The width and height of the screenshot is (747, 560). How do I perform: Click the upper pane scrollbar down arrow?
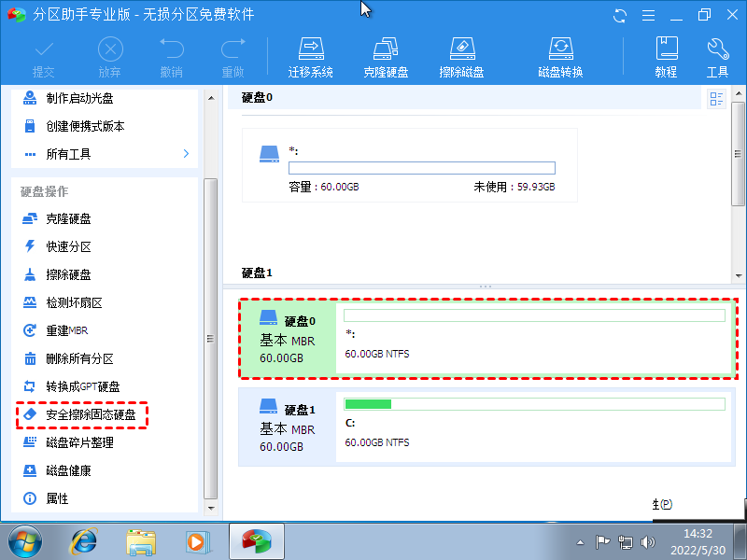click(x=739, y=275)
